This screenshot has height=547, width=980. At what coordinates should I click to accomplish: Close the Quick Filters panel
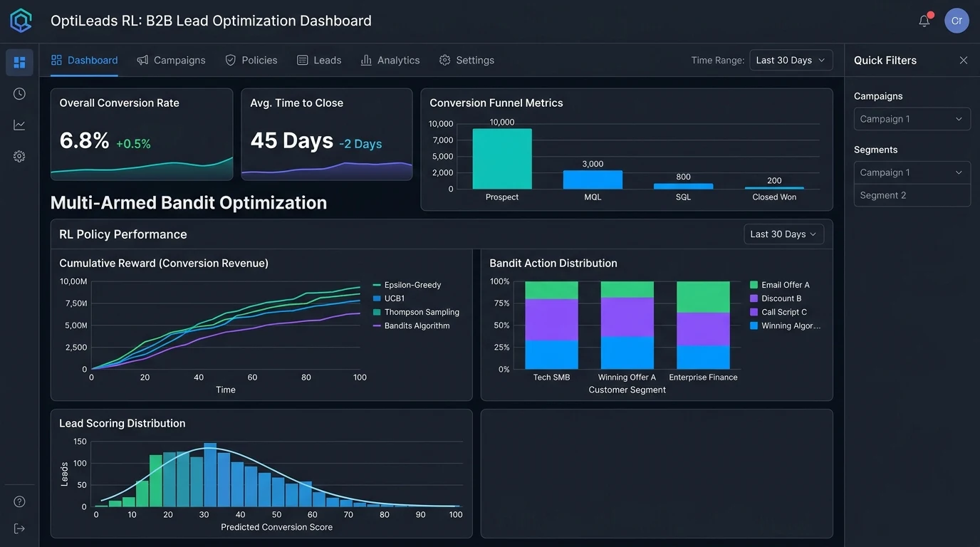(x=964, y=61)
